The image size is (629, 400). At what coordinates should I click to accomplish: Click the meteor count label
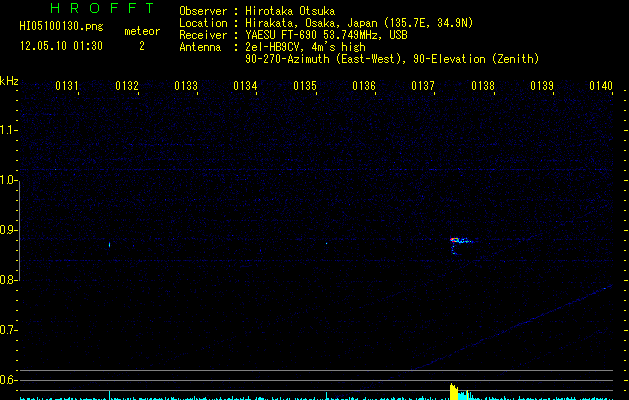coord(142,31)
